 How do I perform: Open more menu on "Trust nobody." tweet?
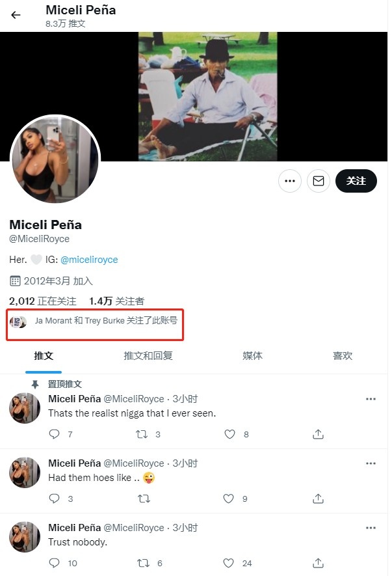click(371, 528)
